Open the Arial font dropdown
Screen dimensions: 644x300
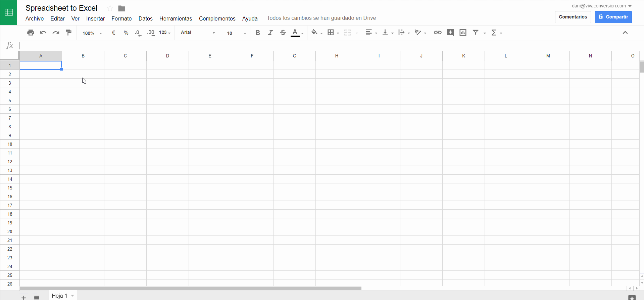click(x=198, y=33)
